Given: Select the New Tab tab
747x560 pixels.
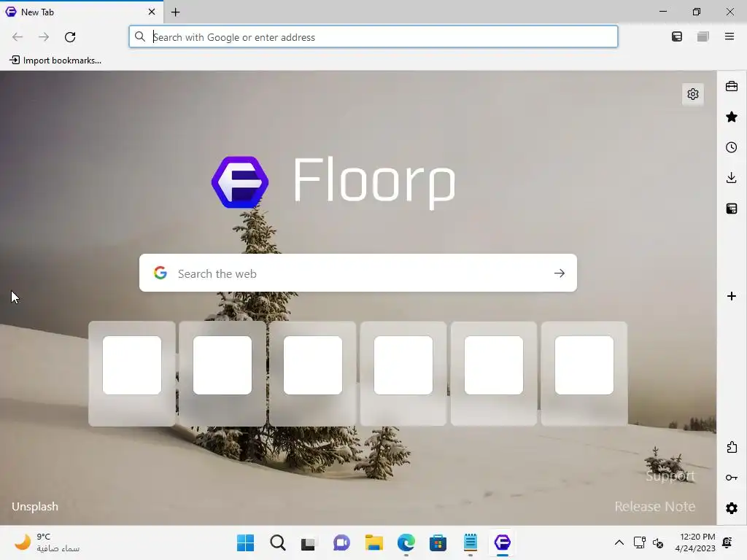Looking at the screenshot, I should click(81, 12).
